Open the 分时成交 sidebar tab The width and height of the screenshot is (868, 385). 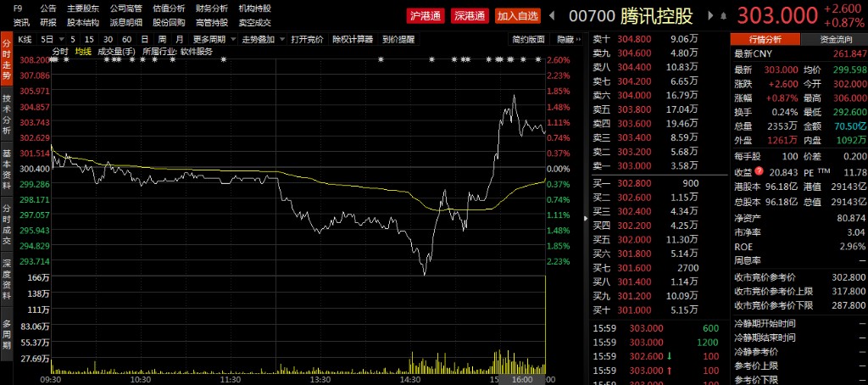click(x=7, y=225)
